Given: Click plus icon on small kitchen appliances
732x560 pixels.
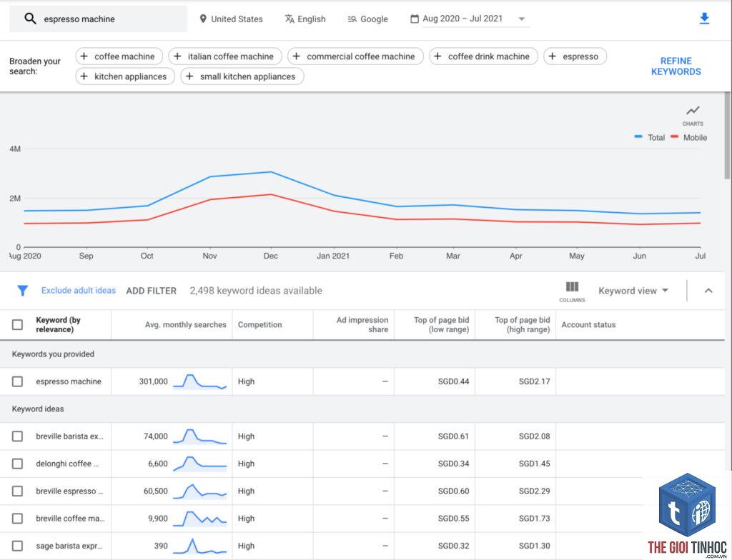Looking at the screenshot, I should click(189, 76).
